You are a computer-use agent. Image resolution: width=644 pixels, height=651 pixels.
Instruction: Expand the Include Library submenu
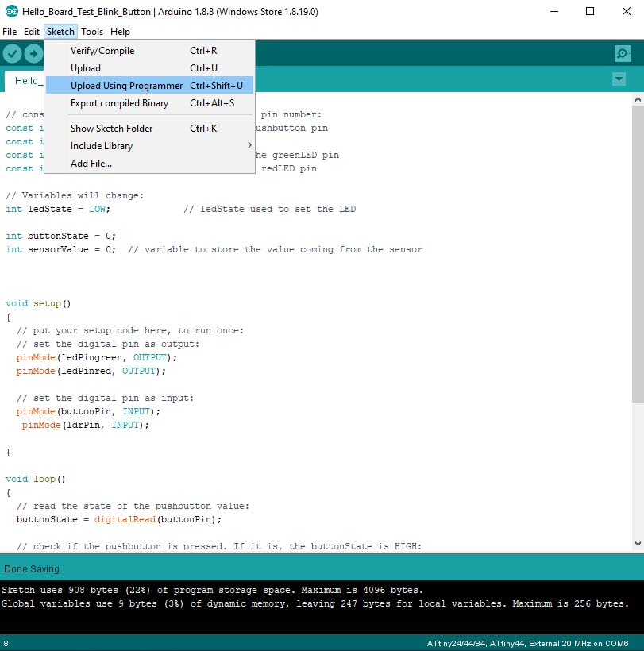pos(149,146)
